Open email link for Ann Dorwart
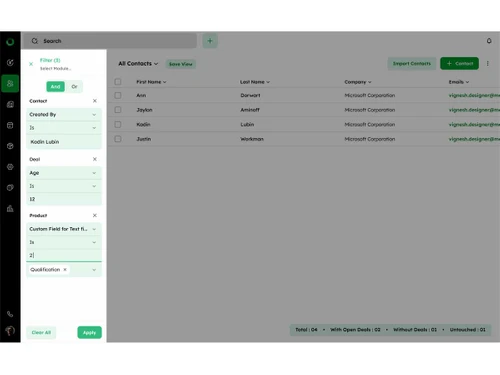 [474, 95]
